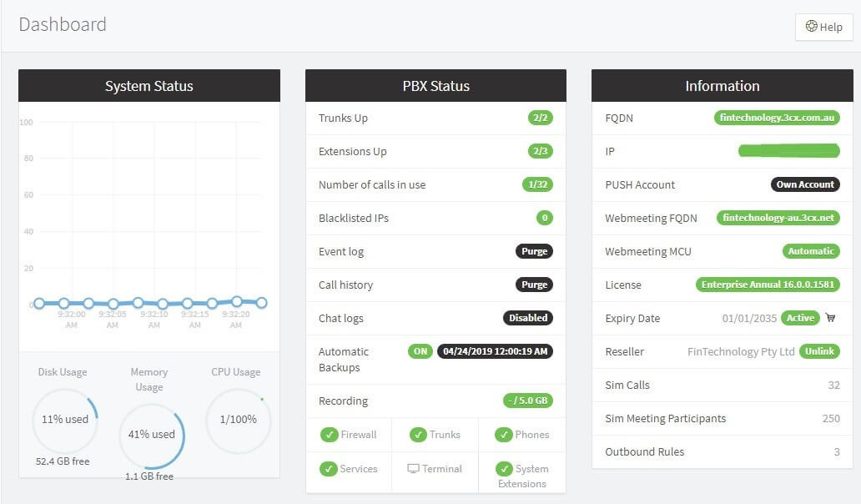Purge the Call history
This screenshot has height=504, width=861.
tap(534, 285)
